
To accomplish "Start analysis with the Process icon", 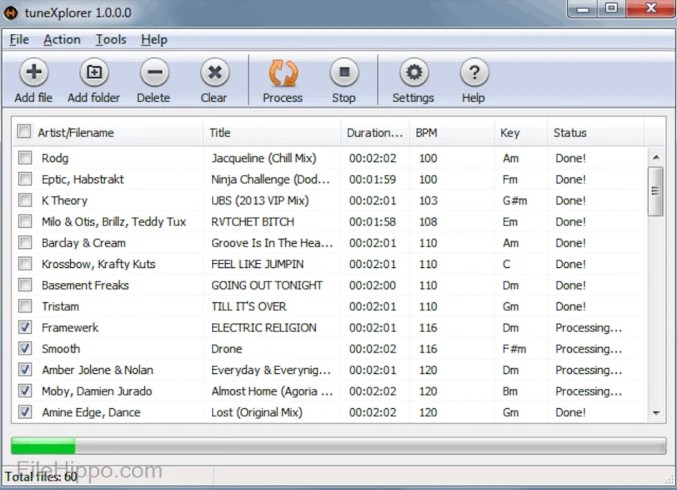I will tap(283, 73).
